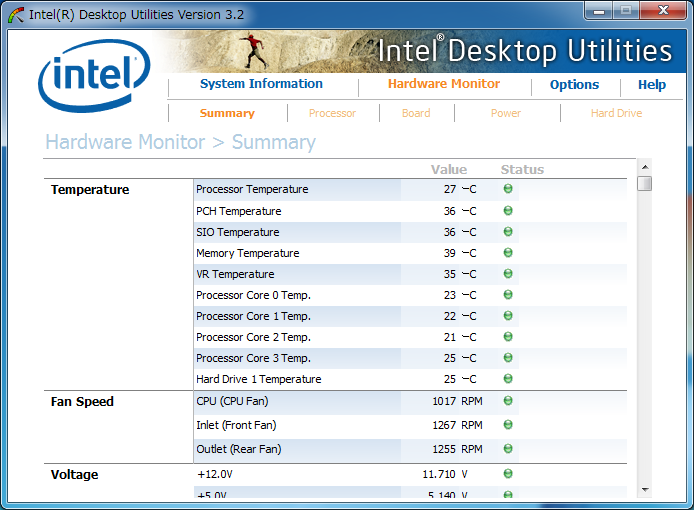Screen dimensions: 694x510
Task: Switch to the Board sub-tab
Action: pyautogui.click(x=416, y=113)
